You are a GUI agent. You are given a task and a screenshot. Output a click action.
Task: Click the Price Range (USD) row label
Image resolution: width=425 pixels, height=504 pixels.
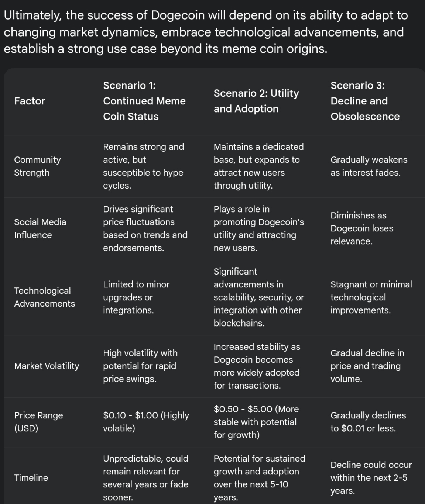click(38, 422)
